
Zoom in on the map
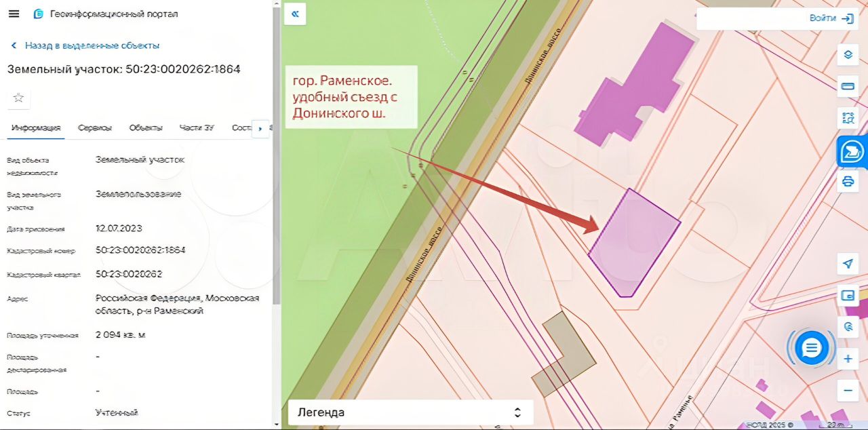848,359
